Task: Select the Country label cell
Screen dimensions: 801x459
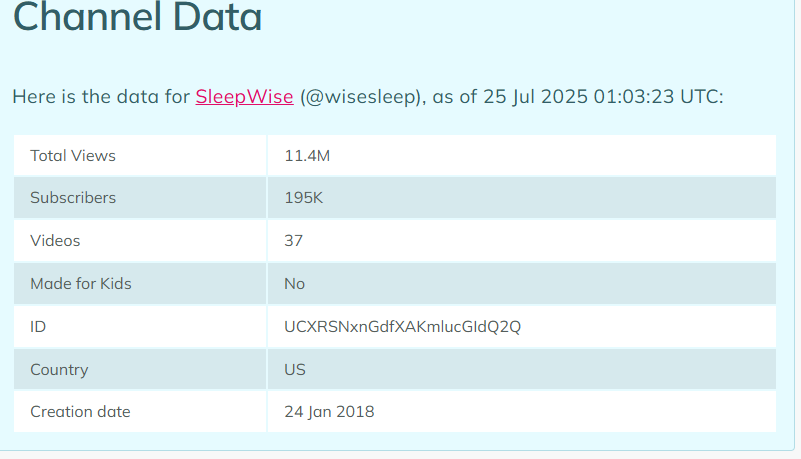Action: pos(140,370)
